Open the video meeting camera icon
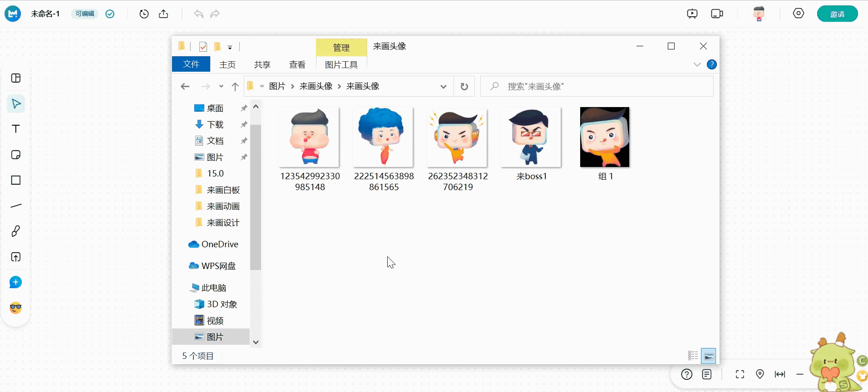 [x=717, y=14]
